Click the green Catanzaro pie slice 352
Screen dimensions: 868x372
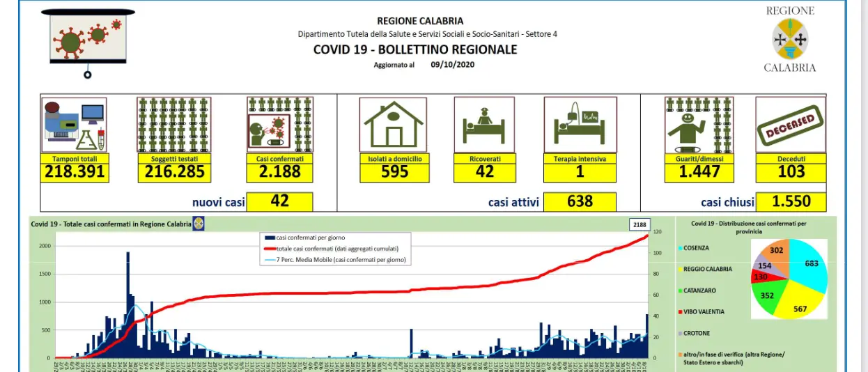[x=767, y=296]
